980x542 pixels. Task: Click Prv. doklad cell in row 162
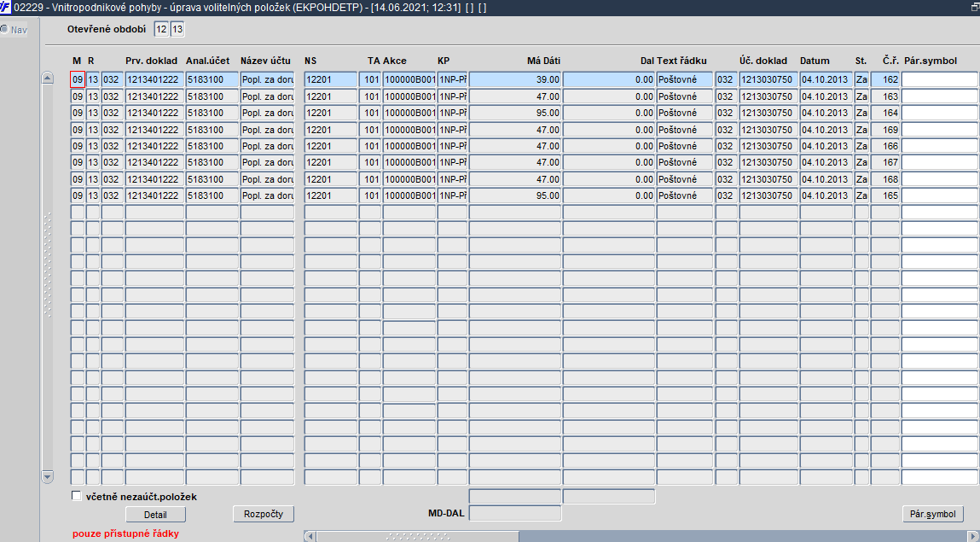[154, 79]
